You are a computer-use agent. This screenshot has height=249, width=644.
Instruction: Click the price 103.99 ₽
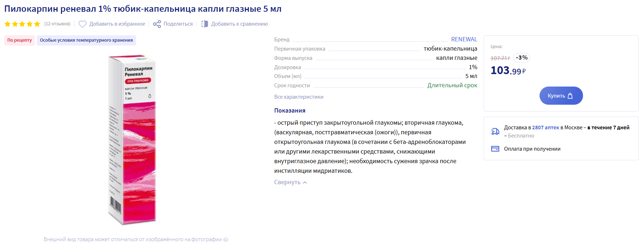[x=508, y=71]
